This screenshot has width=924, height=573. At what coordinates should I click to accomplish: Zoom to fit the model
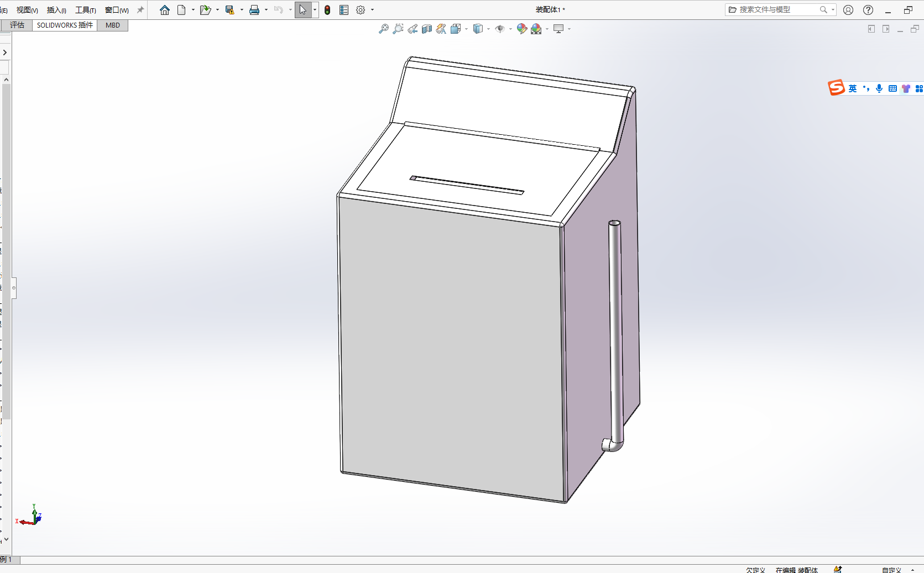384,29
